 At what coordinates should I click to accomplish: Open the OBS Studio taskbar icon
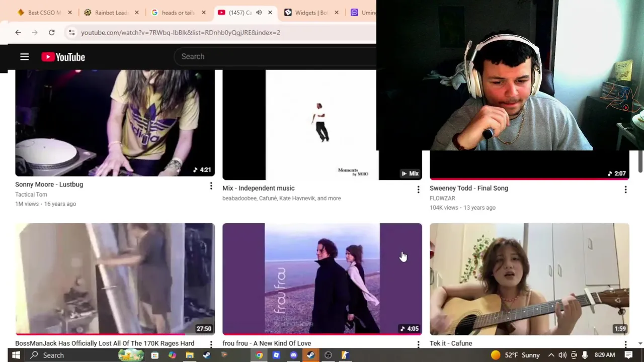pyautogui.click(x=328, y=355)
